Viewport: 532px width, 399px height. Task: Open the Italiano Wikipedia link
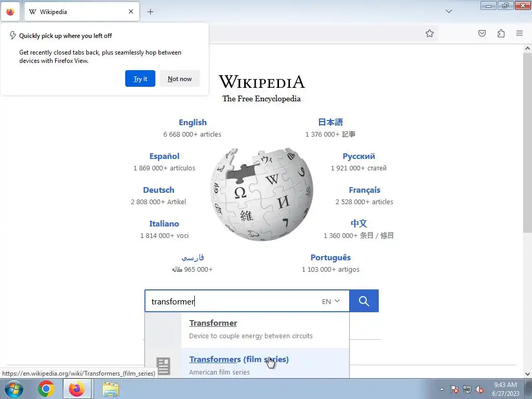coord(164,224)
